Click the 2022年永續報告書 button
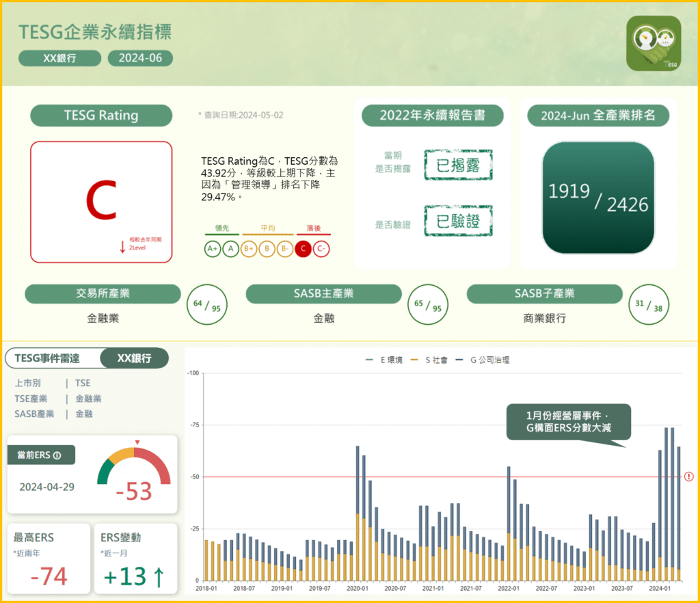Screen dimensions: 700x603 (432, 116)
